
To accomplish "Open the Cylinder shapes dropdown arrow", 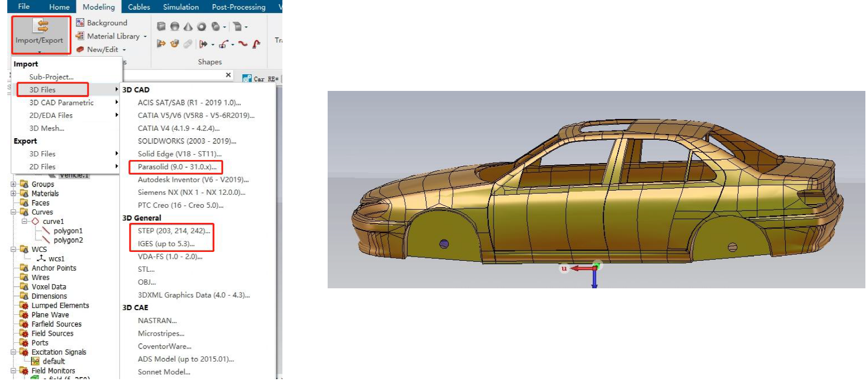I will [225, 27].
